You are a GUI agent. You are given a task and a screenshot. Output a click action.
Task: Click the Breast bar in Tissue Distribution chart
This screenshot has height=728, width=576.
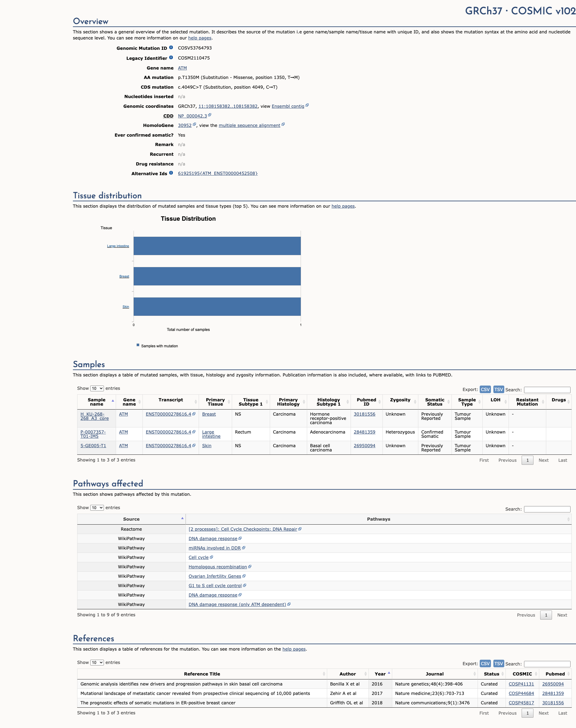217,276
